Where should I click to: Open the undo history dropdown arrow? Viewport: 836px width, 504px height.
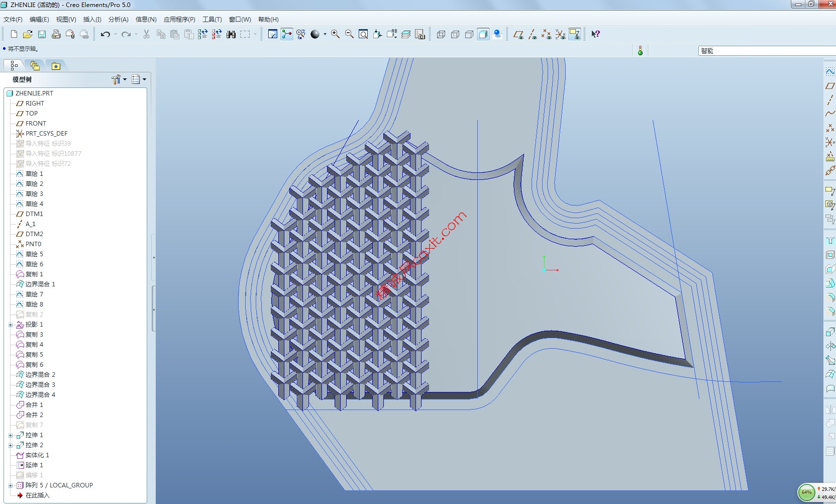point(116,34)
